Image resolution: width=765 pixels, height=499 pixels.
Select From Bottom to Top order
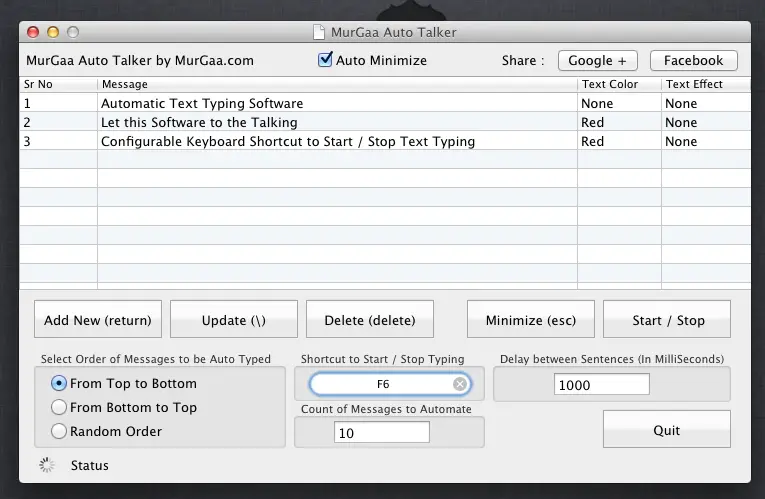click(x=60, y=407)
